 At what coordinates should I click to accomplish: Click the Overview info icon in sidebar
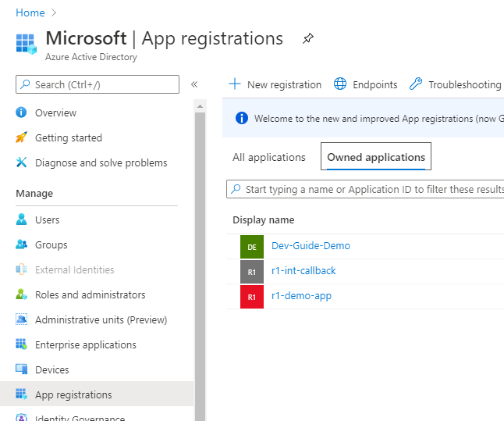(x=21, y=112)
